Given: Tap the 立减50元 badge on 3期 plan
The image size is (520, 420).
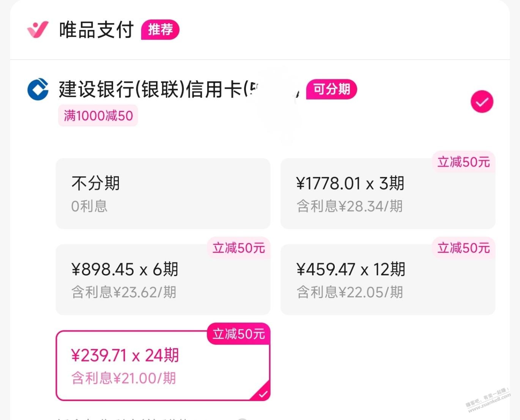Looking at the screenshot, I should (463, 162).
